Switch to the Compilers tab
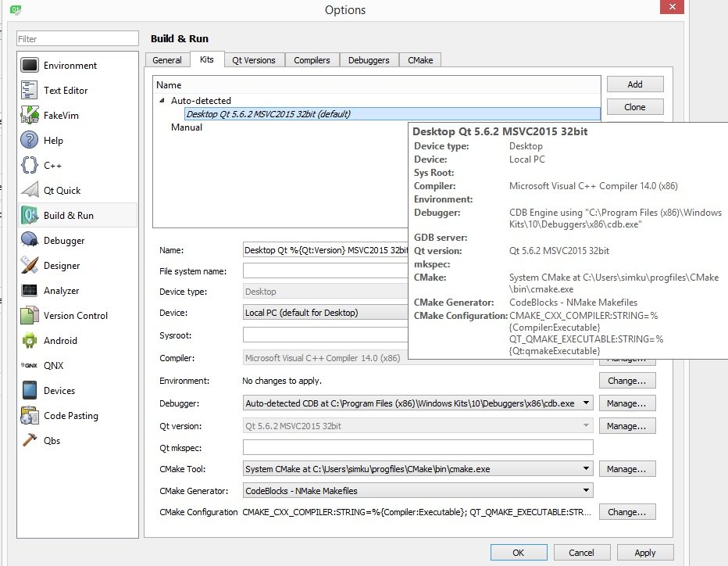Viewport: 728px width, 566px height. [312, 60]
